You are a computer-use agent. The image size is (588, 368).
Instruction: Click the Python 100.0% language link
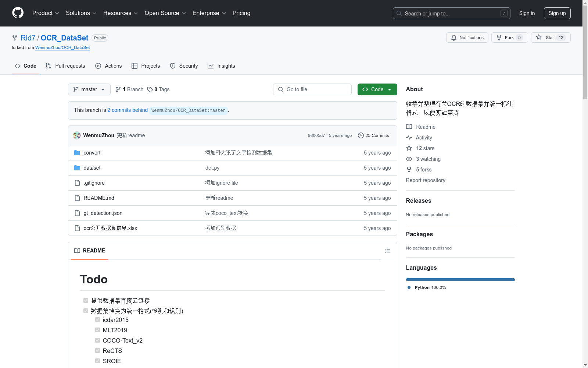(x=427, y=287)
